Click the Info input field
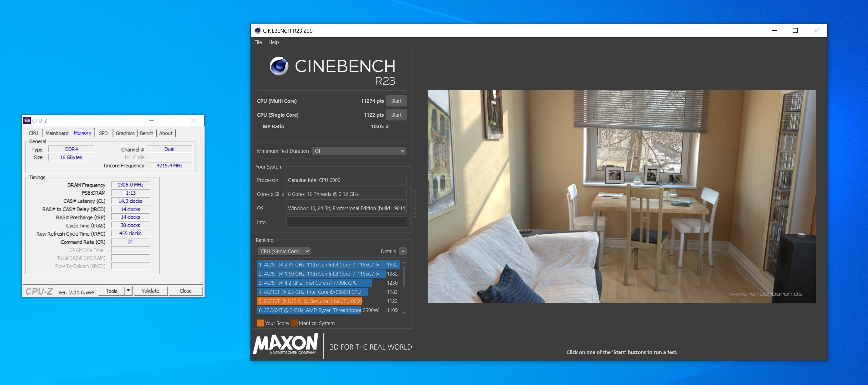The image size is (868, 385). click(346, 222)
